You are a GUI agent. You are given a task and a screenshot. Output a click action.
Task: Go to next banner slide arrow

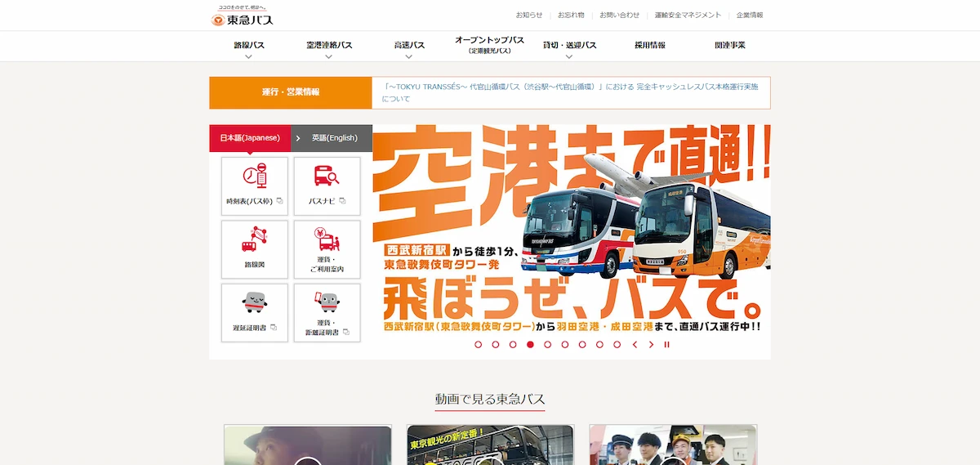coord(651,345)
